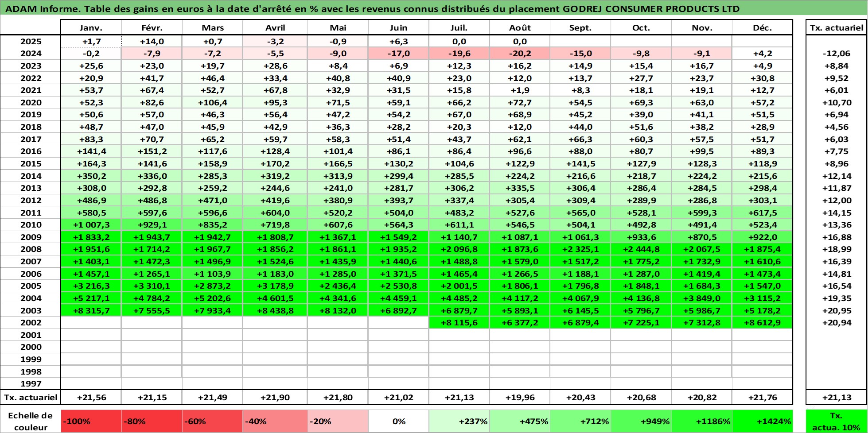Click the actuarial rate +20,95 for 2003
The image size is (868, 433).
[836, 310]
